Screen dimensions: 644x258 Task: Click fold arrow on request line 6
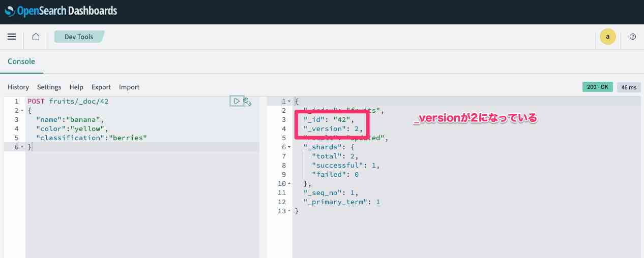pyautogui.click(x=22, y=147)
